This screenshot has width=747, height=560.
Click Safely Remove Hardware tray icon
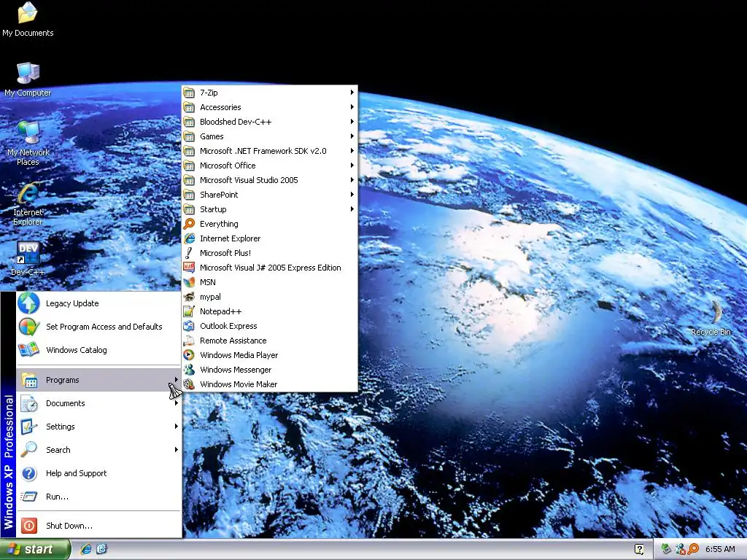[666, 549]
